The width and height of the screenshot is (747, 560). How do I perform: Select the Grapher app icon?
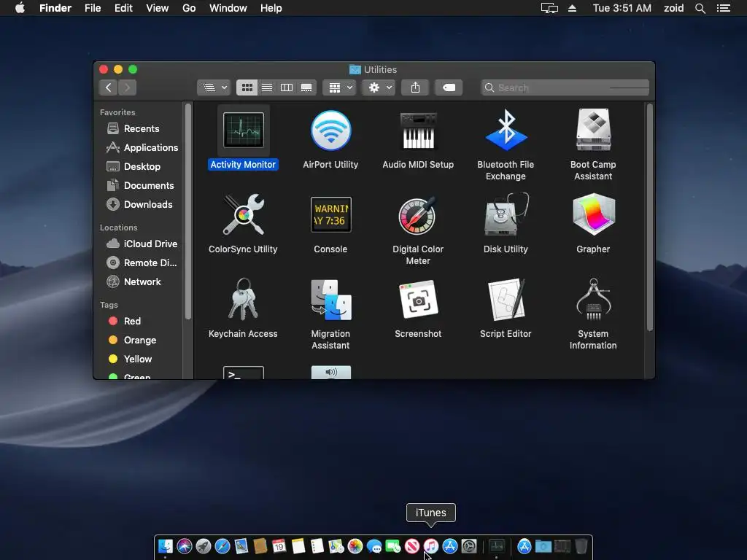593,214
